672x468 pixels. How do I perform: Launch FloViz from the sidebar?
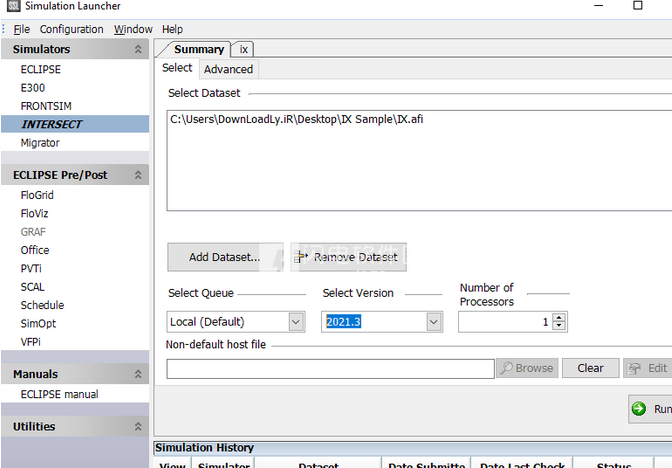[36, 213]
